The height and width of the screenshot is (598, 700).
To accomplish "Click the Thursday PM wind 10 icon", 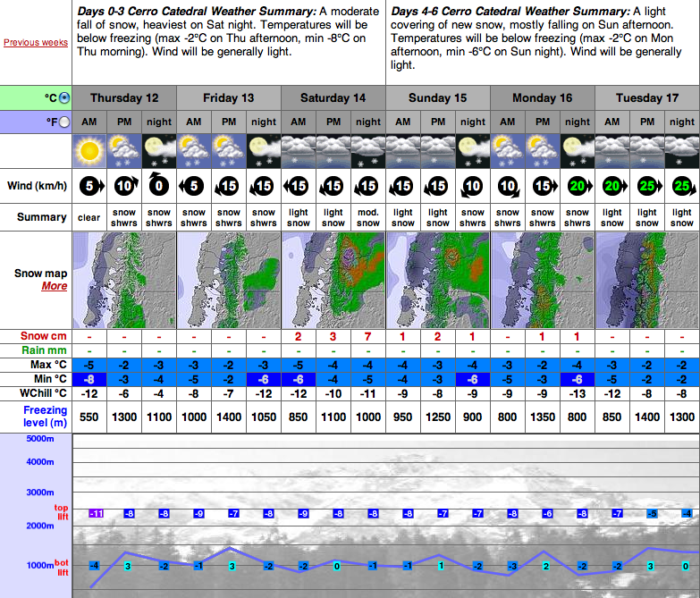I will (125, 186).
